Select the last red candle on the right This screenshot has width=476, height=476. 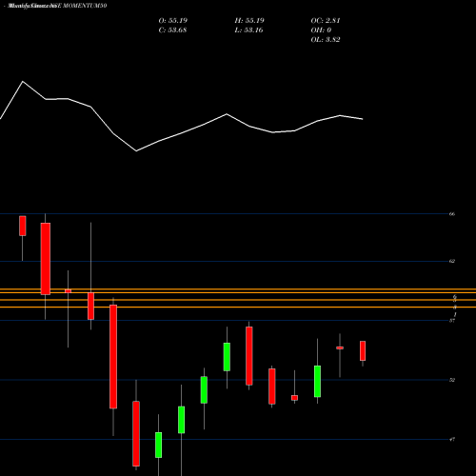pos(363,350)
